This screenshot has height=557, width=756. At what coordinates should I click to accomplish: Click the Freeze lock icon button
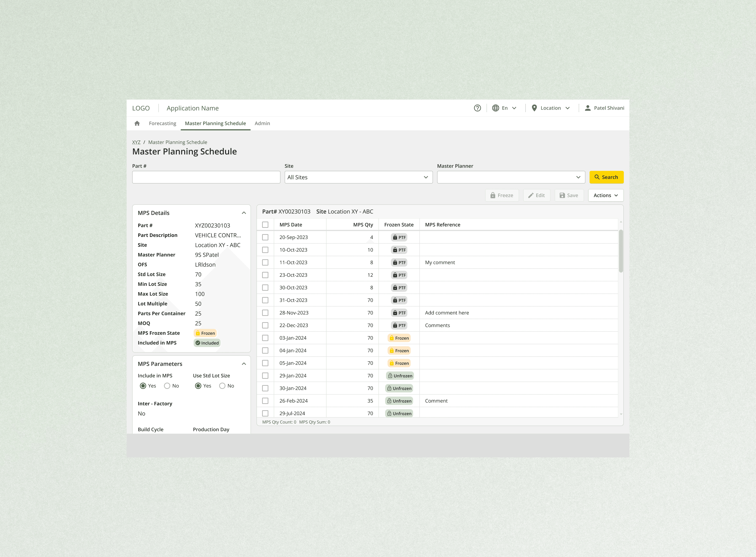tap(502, 195)
